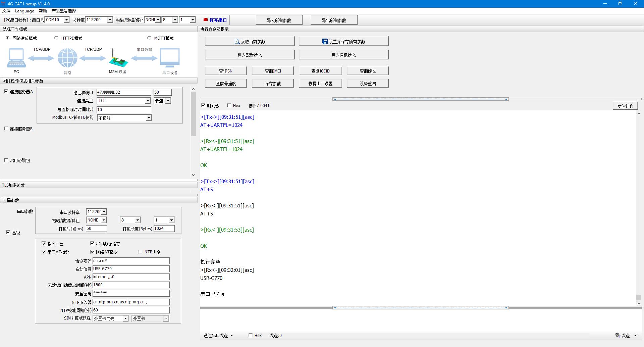Screen dimensions: 644x347
Task: Click the restore factory settings button
Action: point(320,84)
